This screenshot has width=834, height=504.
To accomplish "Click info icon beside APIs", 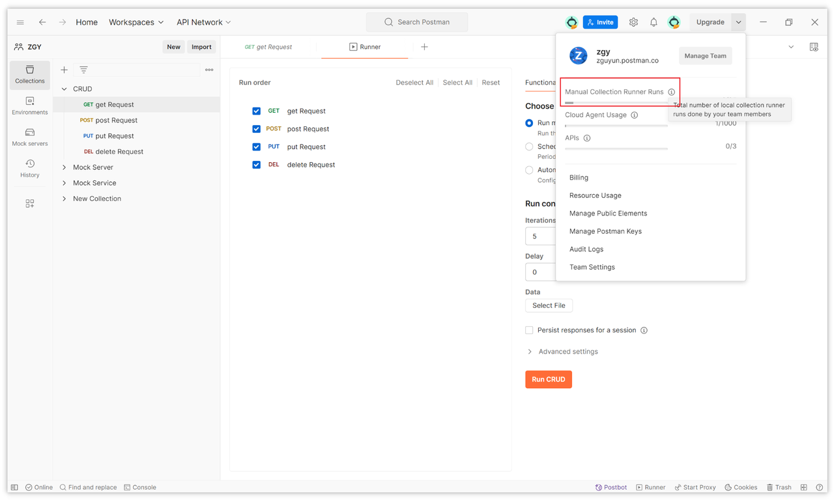I will click(x=587, y=138).
